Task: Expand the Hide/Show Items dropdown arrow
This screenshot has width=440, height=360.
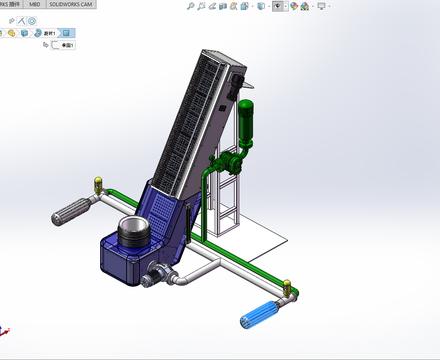Action: pos(286,6)
